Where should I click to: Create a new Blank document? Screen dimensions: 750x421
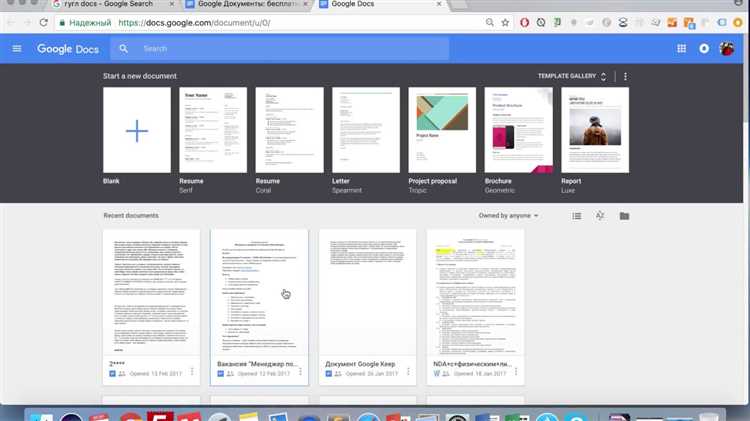coord(137,130)
